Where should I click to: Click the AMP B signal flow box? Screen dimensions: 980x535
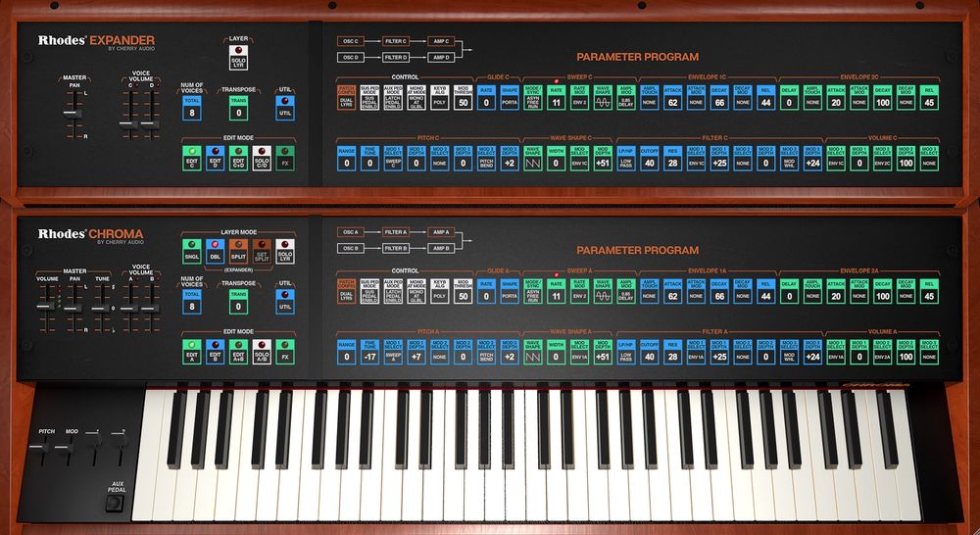pos(441,248)
